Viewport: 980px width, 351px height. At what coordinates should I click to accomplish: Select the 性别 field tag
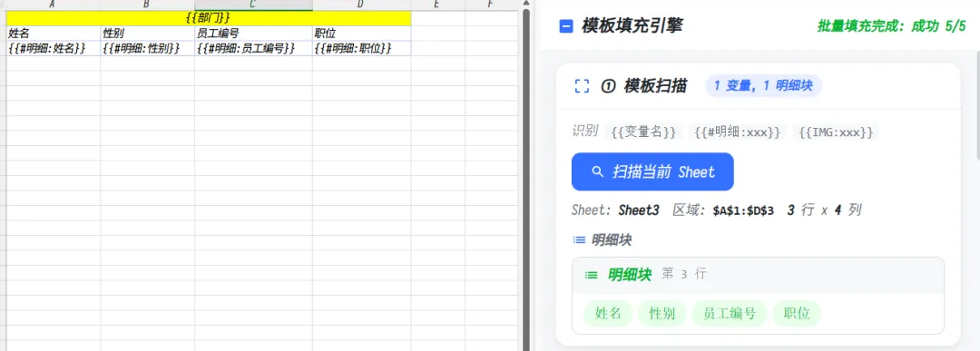(x=661, y=314)
